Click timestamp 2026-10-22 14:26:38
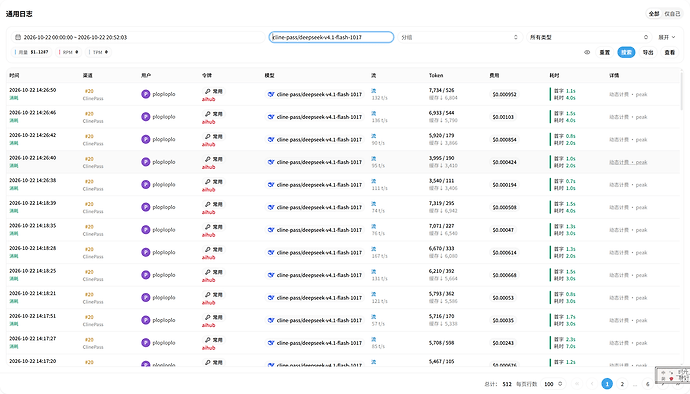 (33, 180)
